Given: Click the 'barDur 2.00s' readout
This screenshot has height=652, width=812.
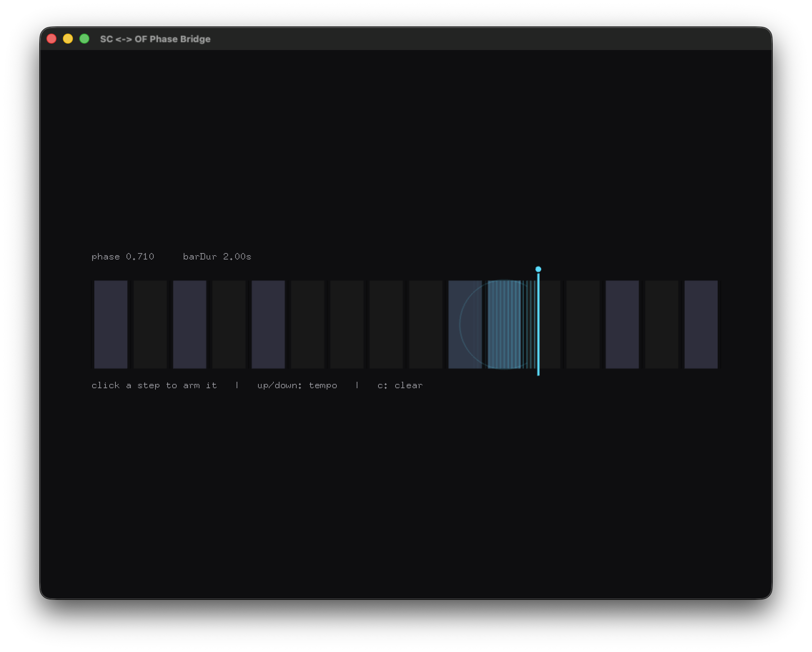Looking at the screenshot, I should pos(217,257).
